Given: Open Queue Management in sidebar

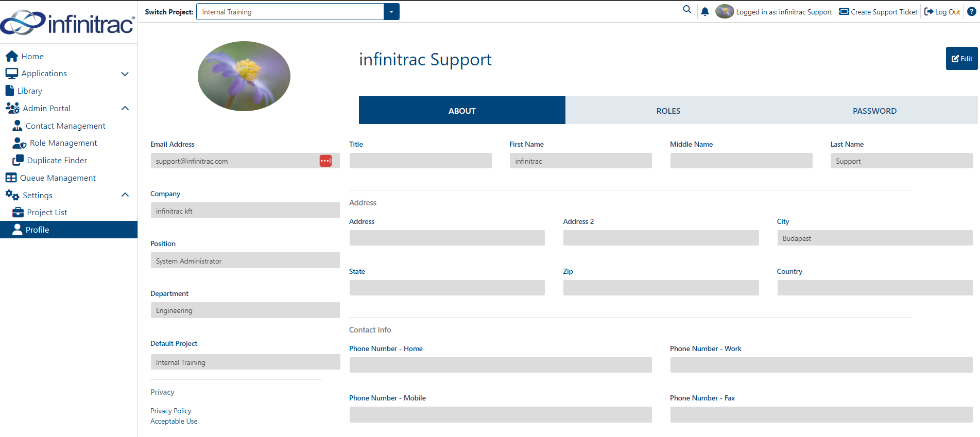Looking at the screenshot, I should click(x=58, y=178).
